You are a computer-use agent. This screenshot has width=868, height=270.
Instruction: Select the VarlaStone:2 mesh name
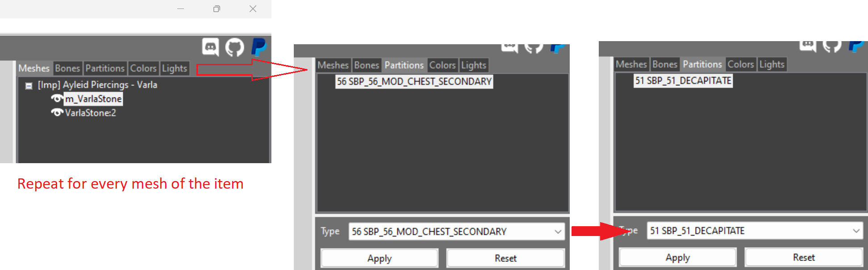(91, 113)
